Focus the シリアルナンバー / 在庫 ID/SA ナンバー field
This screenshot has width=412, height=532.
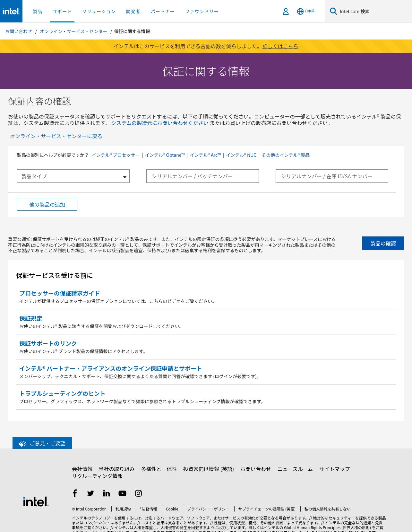(x=332, y=176)
